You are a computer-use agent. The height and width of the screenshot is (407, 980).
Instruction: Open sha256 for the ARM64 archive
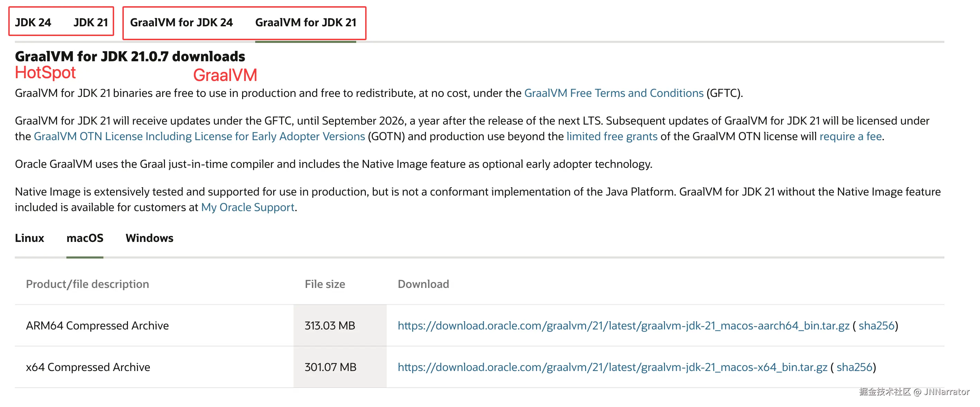coord(876,326)
